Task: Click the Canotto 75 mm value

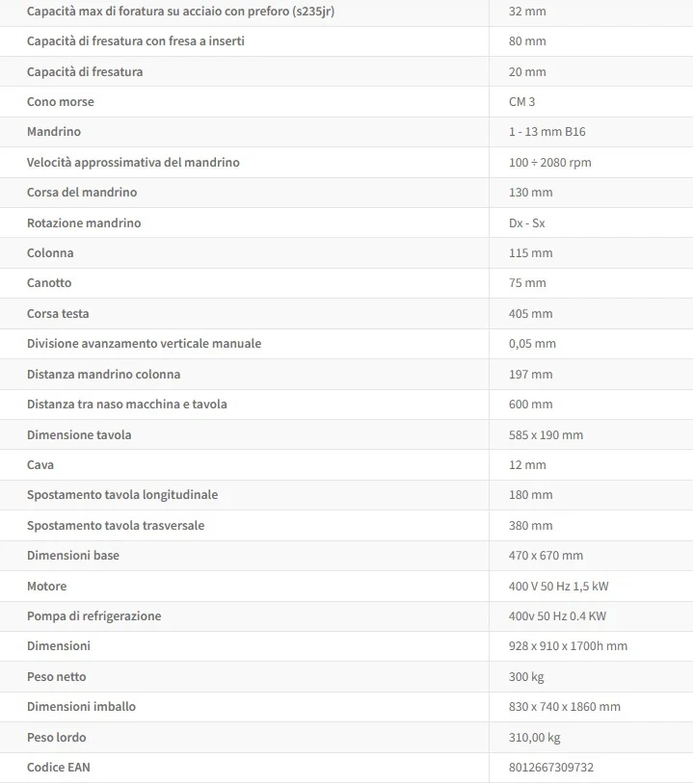Action: click(x=527, y=282)
